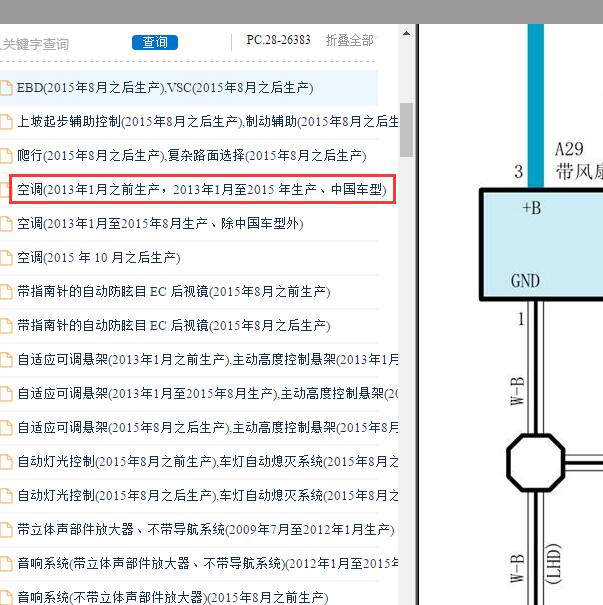Open 自适应可调悬架(2015年8月之后生产) entry
Screen dimensions: 603x605
(x=208, y=427)
